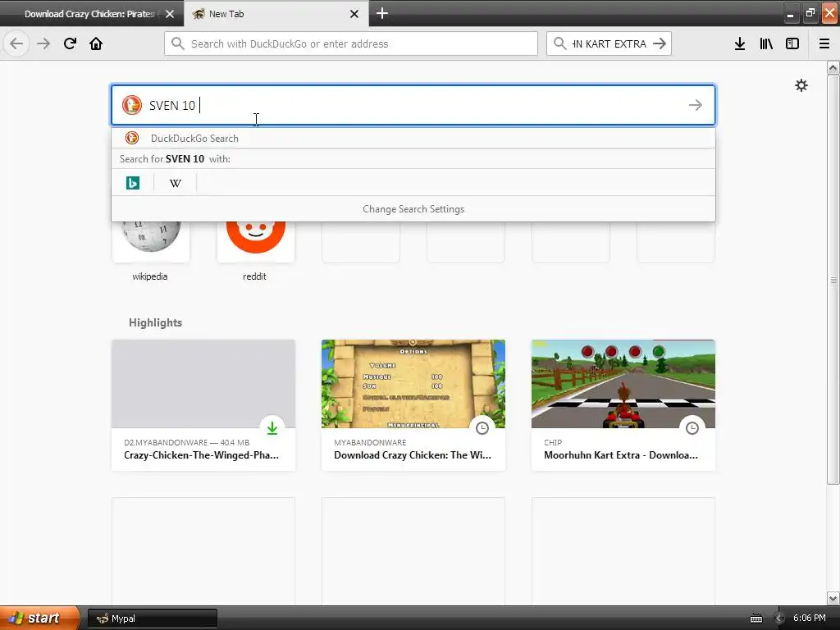Select DuckDuckGo Search suggestion row
This screenshot has width=840, height=630.
[x=413, y=138]
